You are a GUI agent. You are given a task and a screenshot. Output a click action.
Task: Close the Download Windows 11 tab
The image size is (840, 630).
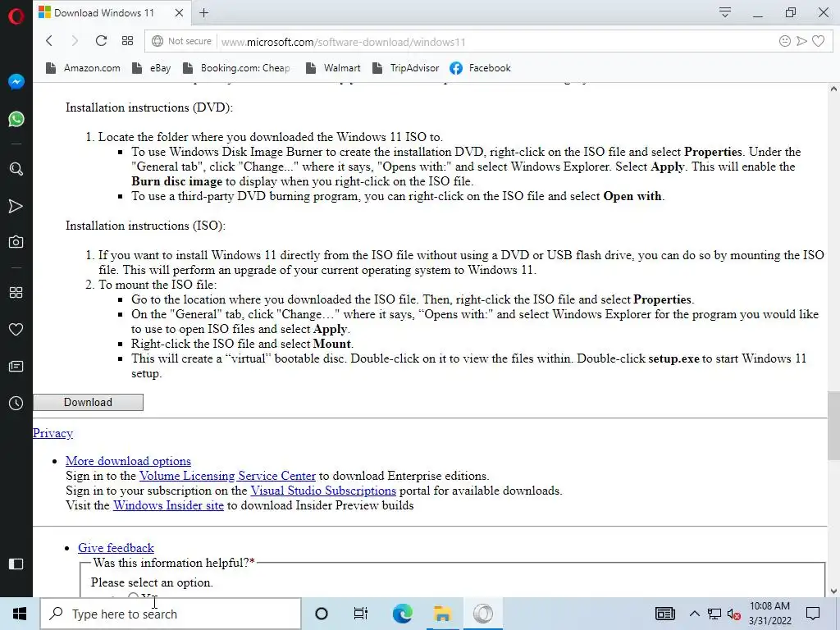pyautogui.click(x=180, y=13)
